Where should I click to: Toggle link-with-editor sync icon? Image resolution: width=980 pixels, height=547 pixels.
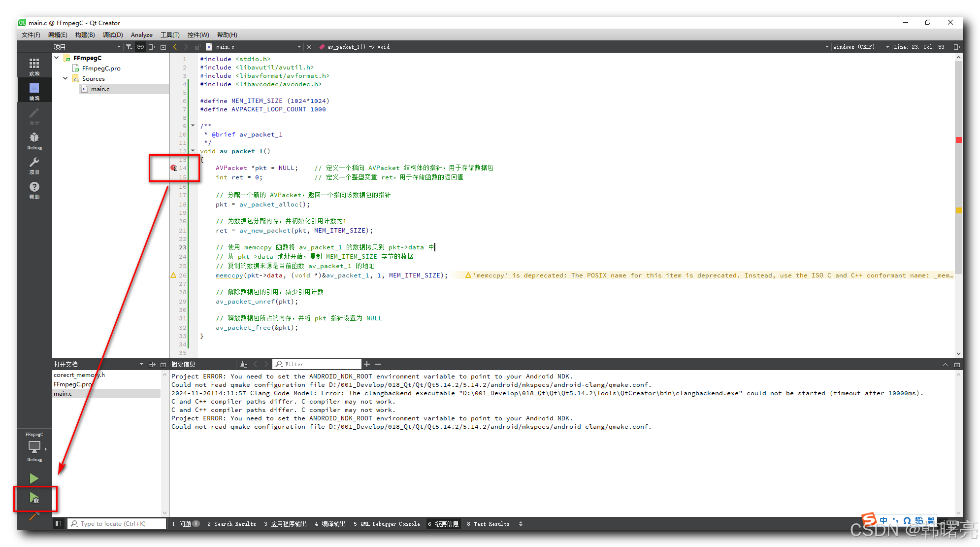(x=140, y=47)
